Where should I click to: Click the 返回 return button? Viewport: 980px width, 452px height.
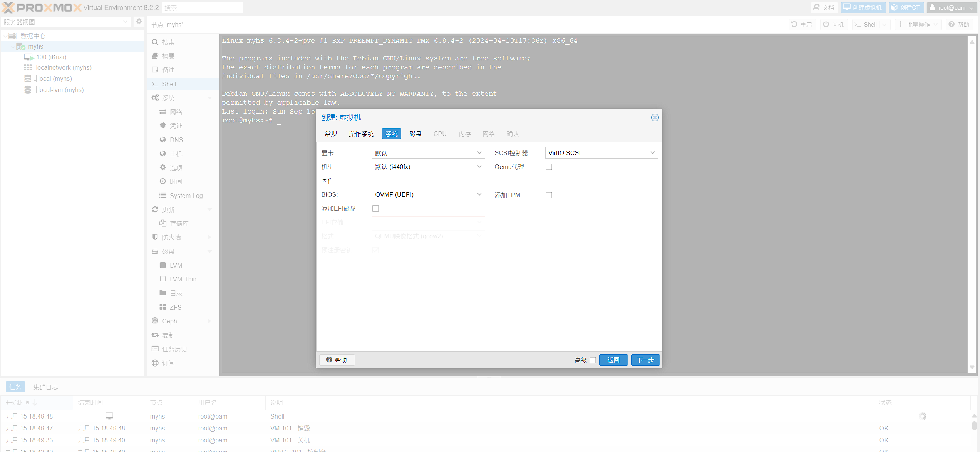(x=613, y=360)
